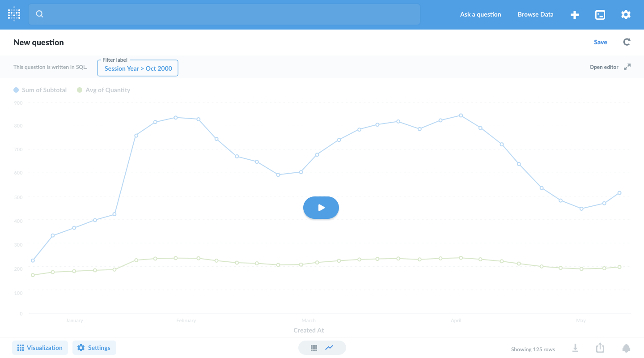The height and width of the screenshot is (358, 644).
Task: Open Browse Data from the navbar
Action: (x=535, y=14)
